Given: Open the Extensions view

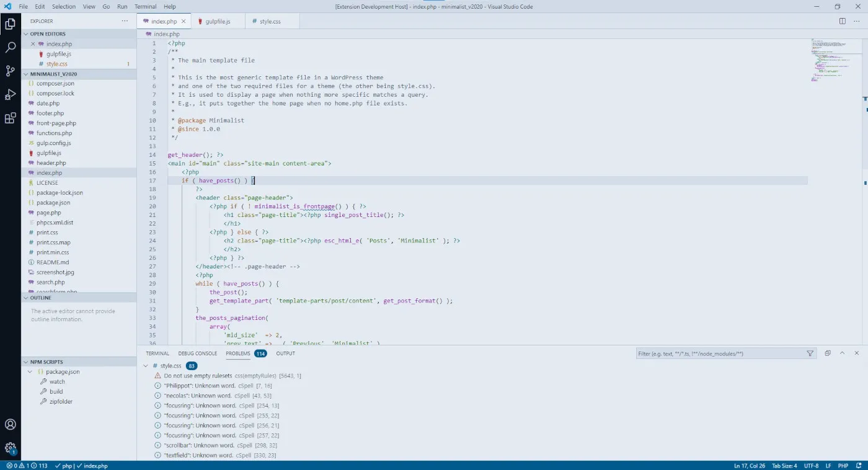Looking at the screenshot, I should click(x=11, y=118).
